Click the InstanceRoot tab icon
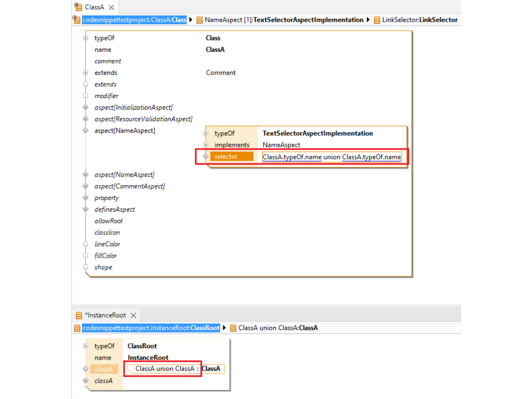The width and height of the screenshot is (532, 399). (x=78, y=315)
